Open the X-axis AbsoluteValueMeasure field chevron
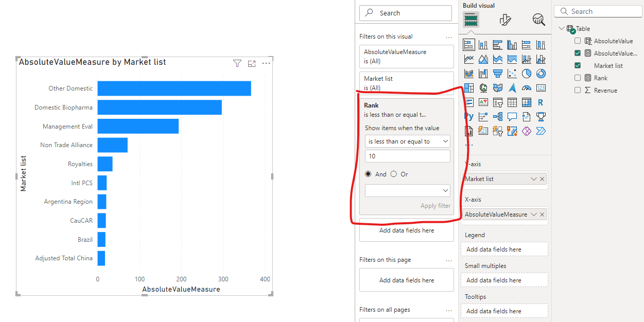This screenshot has width=644, height=322. [534, 214]
